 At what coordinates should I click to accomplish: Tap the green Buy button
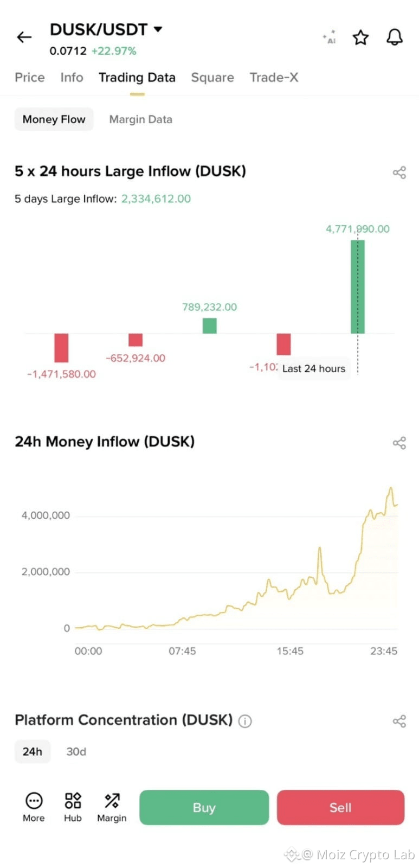[x=204, y=807]
